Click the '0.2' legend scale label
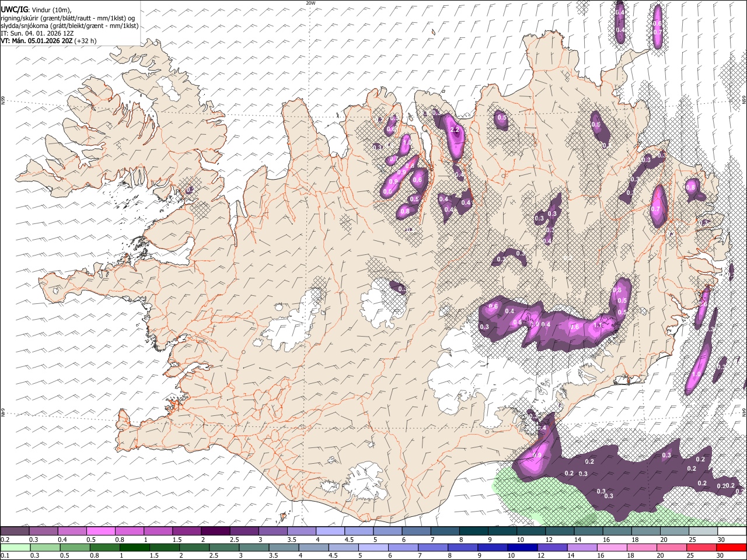This screenshot has height=560, width=747. [5, 540]
